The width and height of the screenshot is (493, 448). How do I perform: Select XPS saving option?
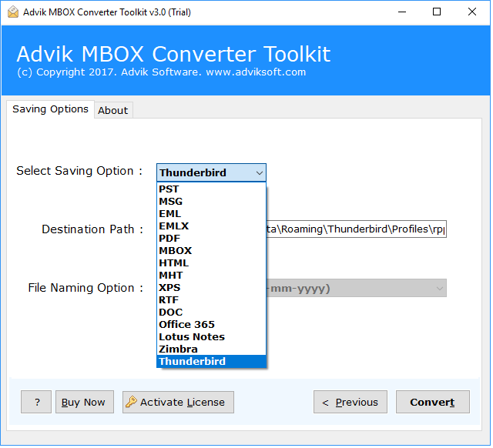click(213, 289)
